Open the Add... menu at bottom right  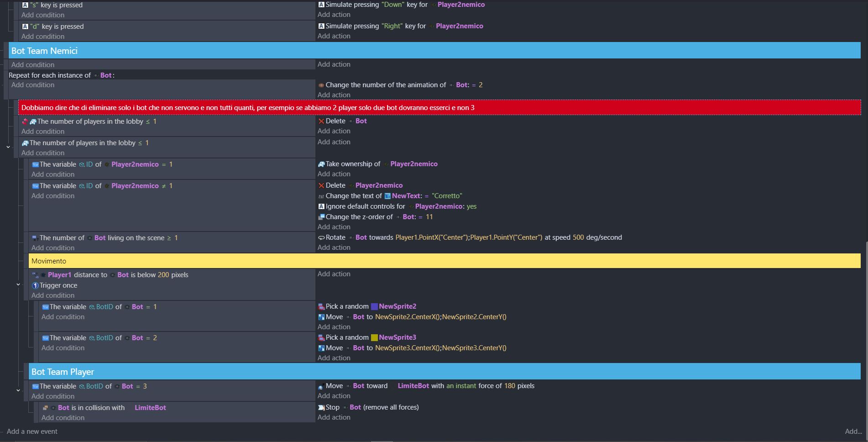click(x=853, y=431)
